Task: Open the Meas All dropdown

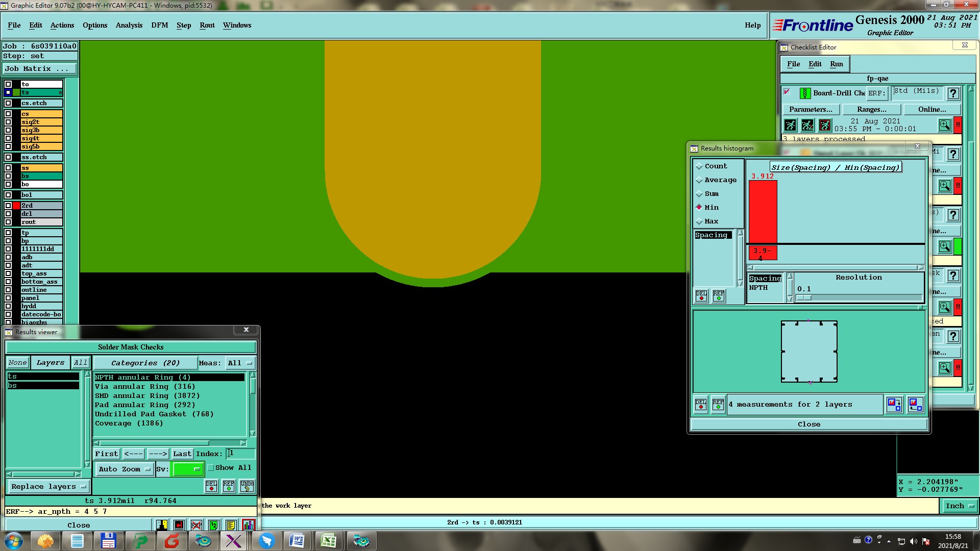Action: [x=240, y=363]
